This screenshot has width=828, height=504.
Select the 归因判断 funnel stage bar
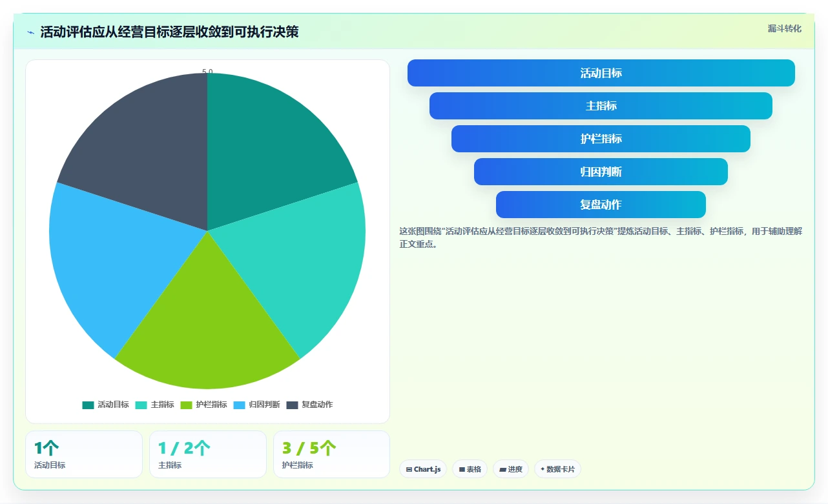coord(601,172)
